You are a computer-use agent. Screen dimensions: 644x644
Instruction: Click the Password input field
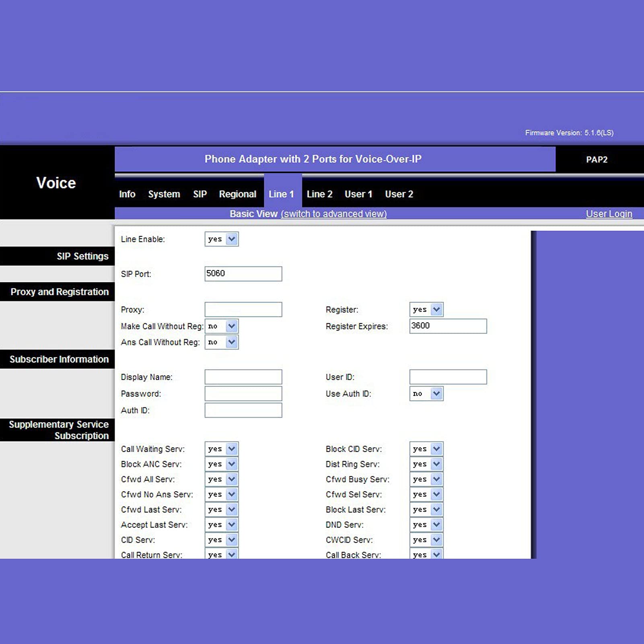(243, 393)
